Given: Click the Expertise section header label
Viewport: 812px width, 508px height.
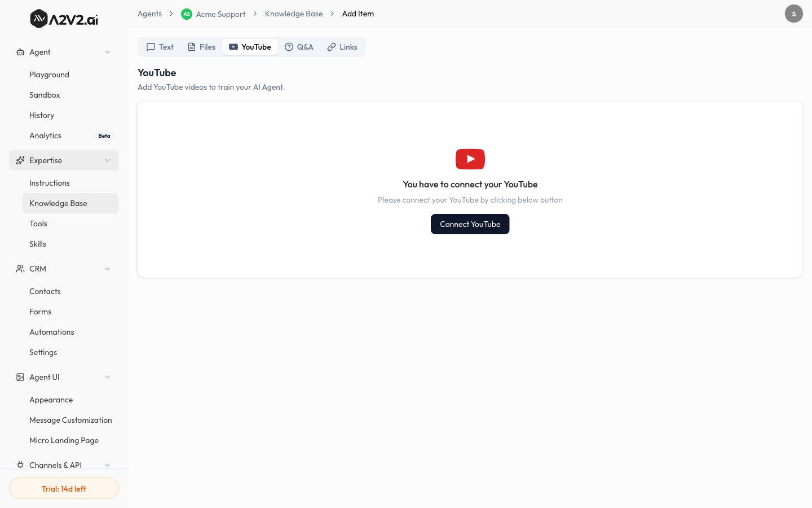Looking at the screenshot, I should (46, 160).
